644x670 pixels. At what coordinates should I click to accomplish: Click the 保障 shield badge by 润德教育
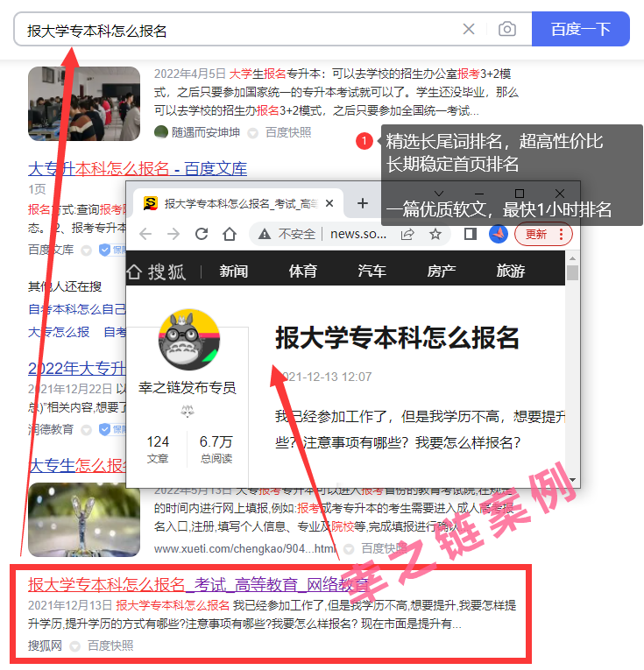(x=112, y=429)
